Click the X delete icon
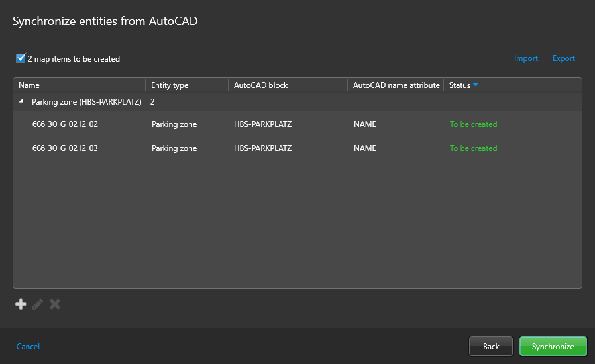 coord(55,304)
